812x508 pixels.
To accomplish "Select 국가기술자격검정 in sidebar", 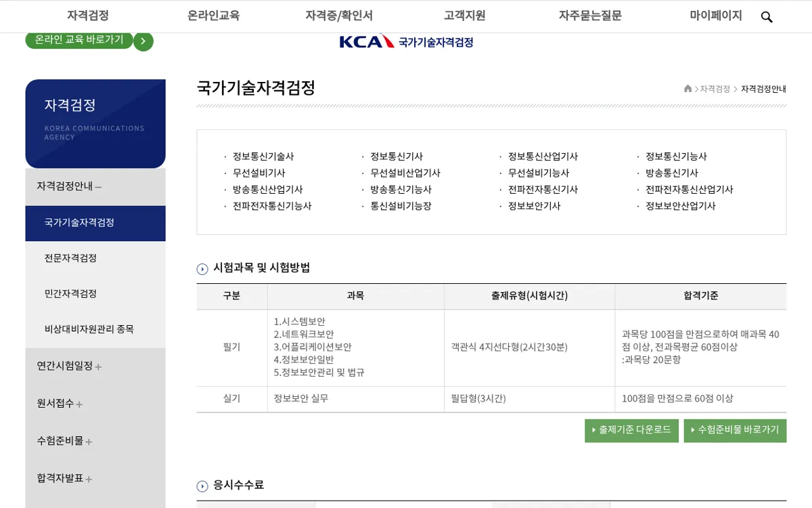I will pyautogui.click(x=95, y=223).
